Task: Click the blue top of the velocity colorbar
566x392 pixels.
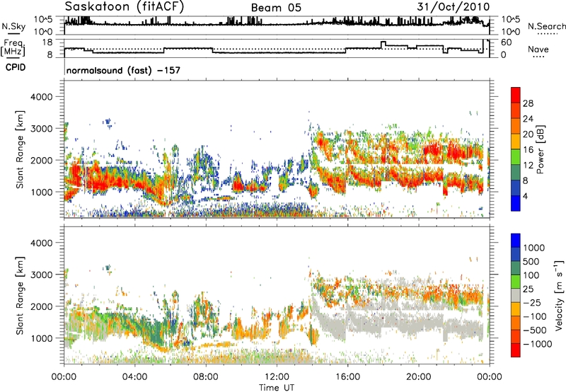Action: tap(516, 241)
